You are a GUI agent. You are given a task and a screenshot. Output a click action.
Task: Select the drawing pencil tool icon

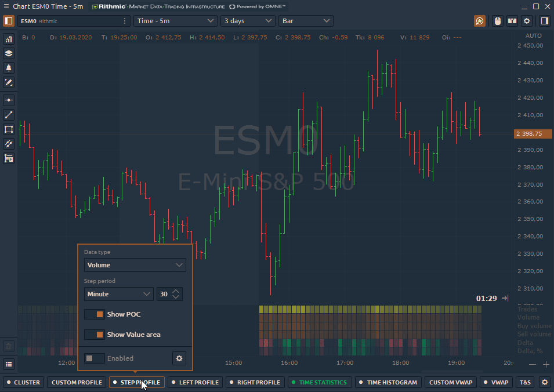(x=9, y=82)
